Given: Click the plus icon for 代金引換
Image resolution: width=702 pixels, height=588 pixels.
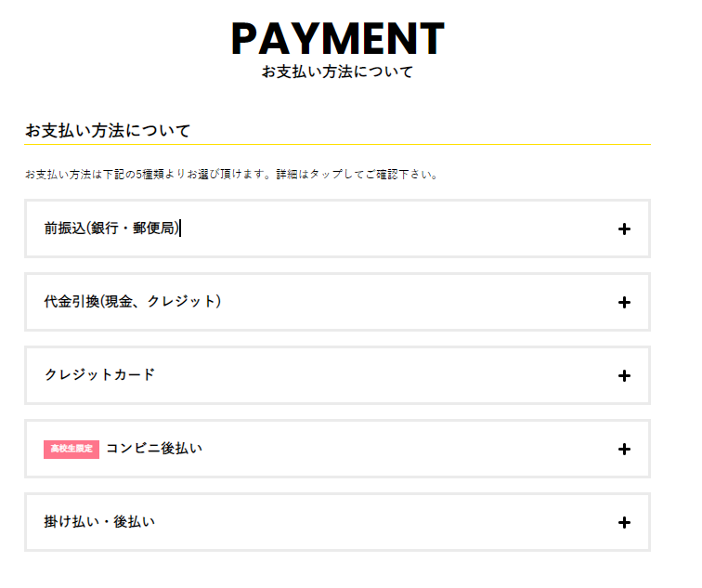Looking at the screenshot, I should [624, 302].
